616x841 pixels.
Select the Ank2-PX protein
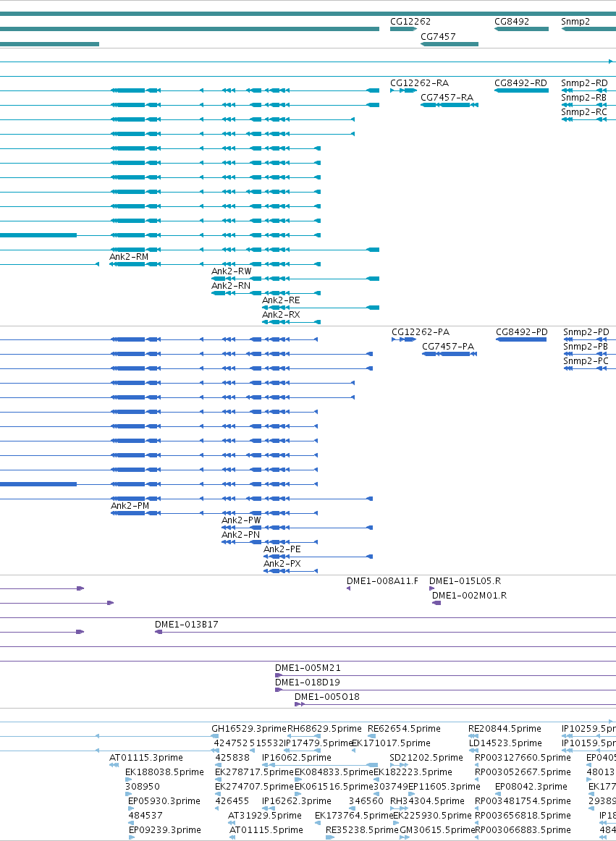click(282, 564)
